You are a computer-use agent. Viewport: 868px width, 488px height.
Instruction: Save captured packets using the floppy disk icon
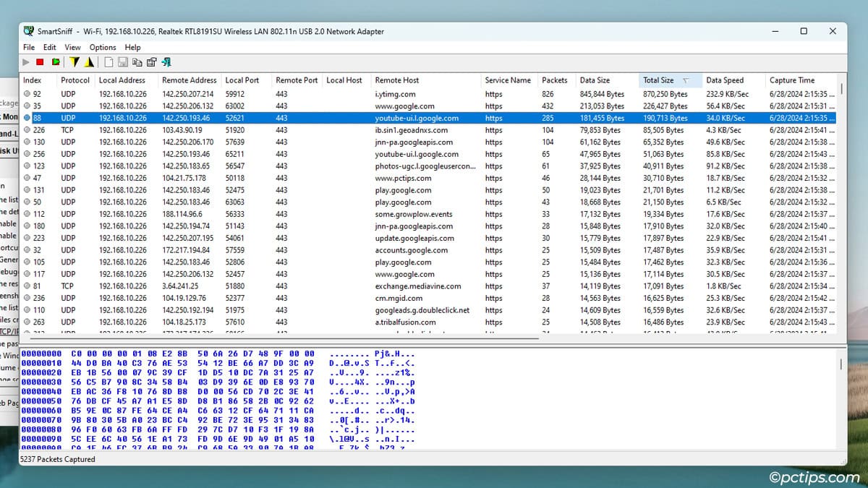(123, 61)
